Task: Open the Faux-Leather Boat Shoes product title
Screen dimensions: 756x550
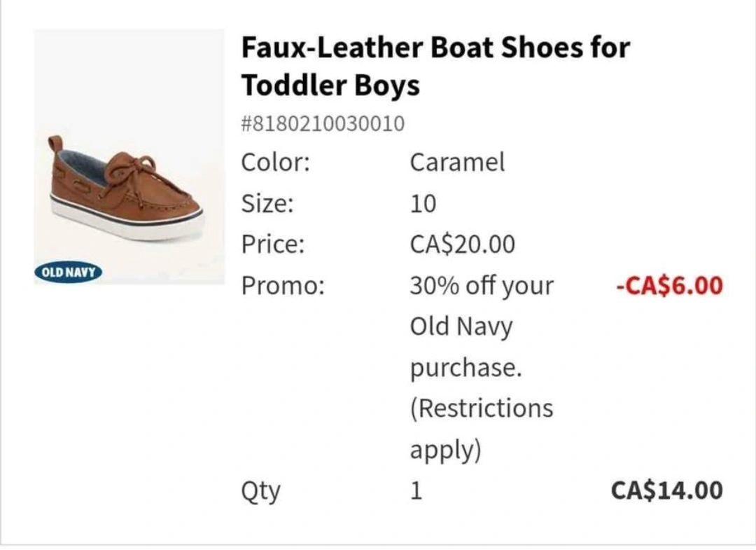Action: [x=435, y=67]
